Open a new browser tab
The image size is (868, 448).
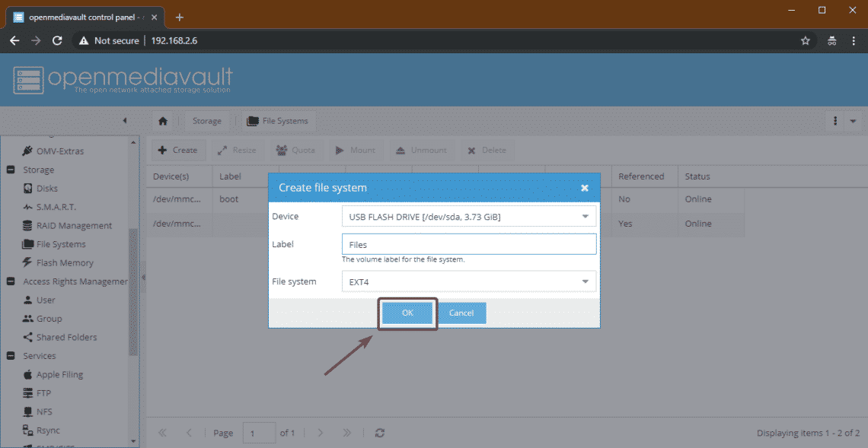tap(180, 17)
